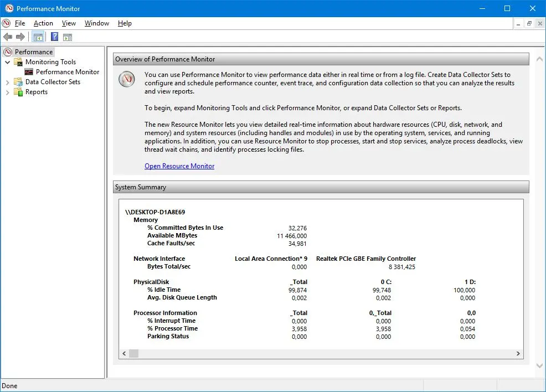Expand the Data Collector Sets node

click(x=8, y=82)
